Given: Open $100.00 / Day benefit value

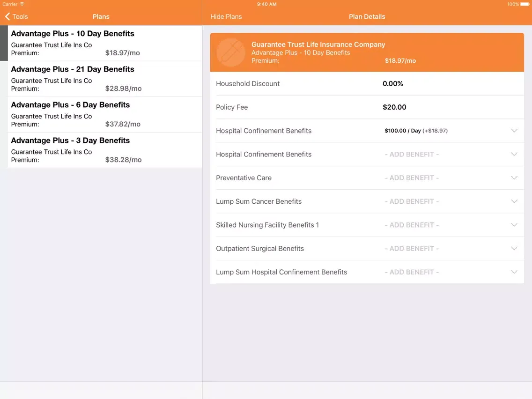Looking at the screenshot, I should [416, 131].
